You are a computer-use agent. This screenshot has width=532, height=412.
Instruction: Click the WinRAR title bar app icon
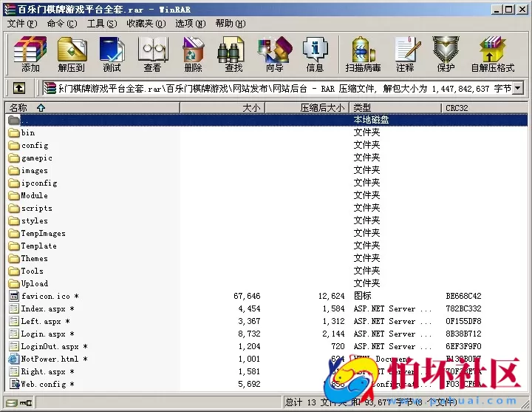[10, 10]
